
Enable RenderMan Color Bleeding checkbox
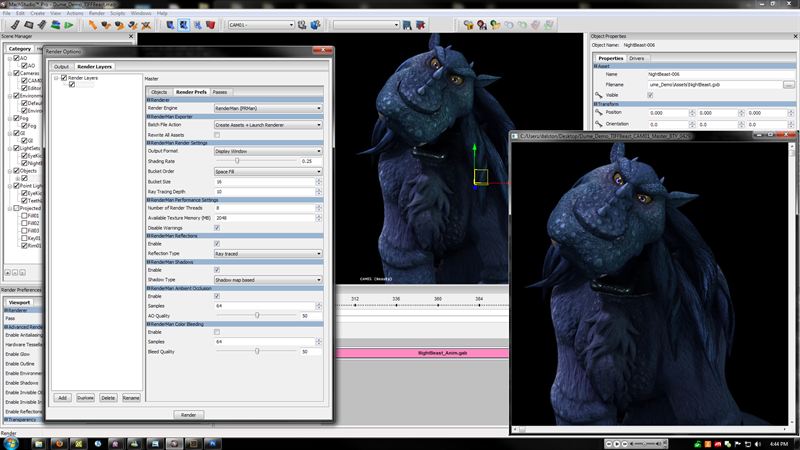[x=217, y=331]
